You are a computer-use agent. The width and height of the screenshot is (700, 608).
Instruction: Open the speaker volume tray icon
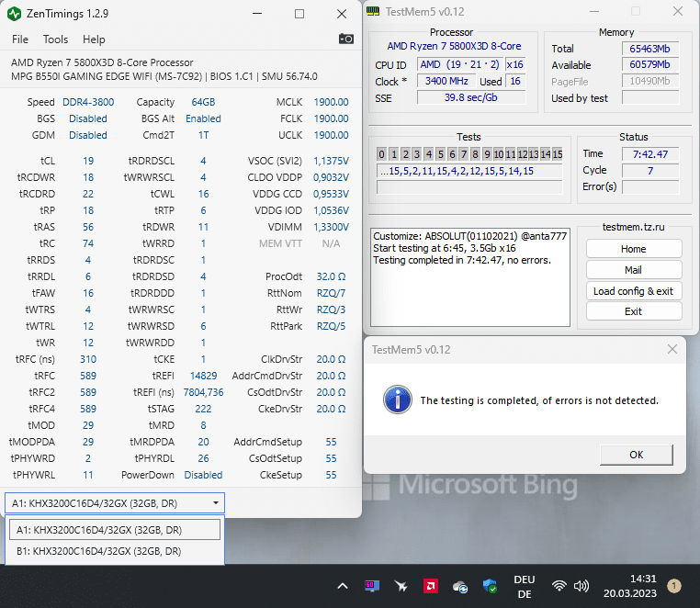point(581,586)
